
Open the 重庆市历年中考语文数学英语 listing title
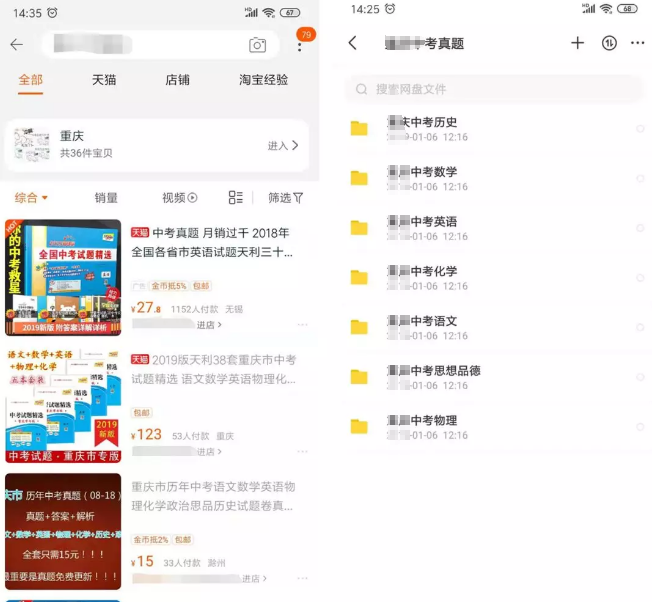[x=213, y=496]
